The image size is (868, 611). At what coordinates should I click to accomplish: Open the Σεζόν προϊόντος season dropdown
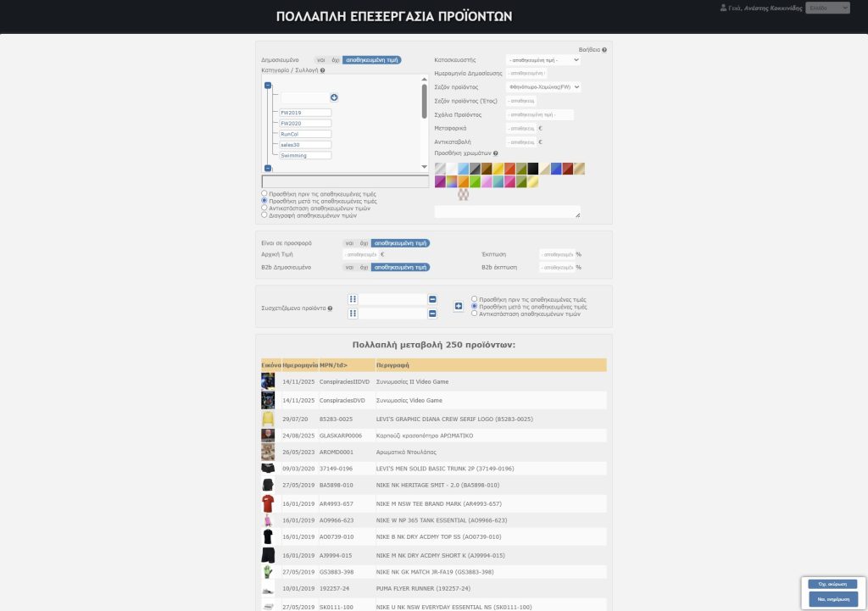tap(542, 86)
